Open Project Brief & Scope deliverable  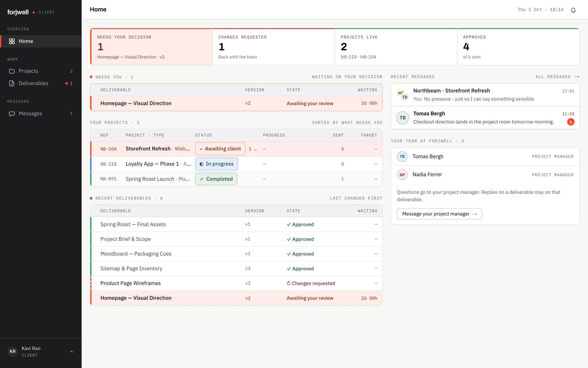click(x=236, y=239)
